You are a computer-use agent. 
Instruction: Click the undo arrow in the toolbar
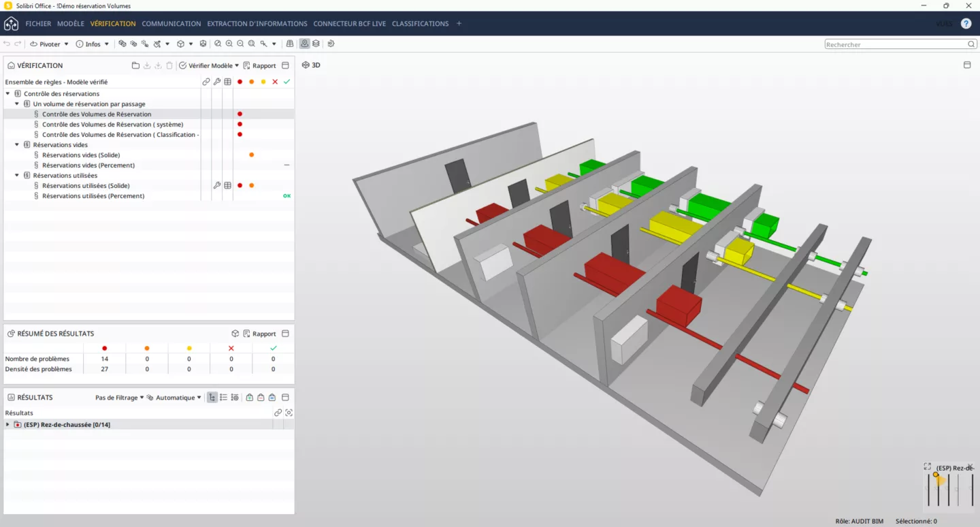pos(7,44)
